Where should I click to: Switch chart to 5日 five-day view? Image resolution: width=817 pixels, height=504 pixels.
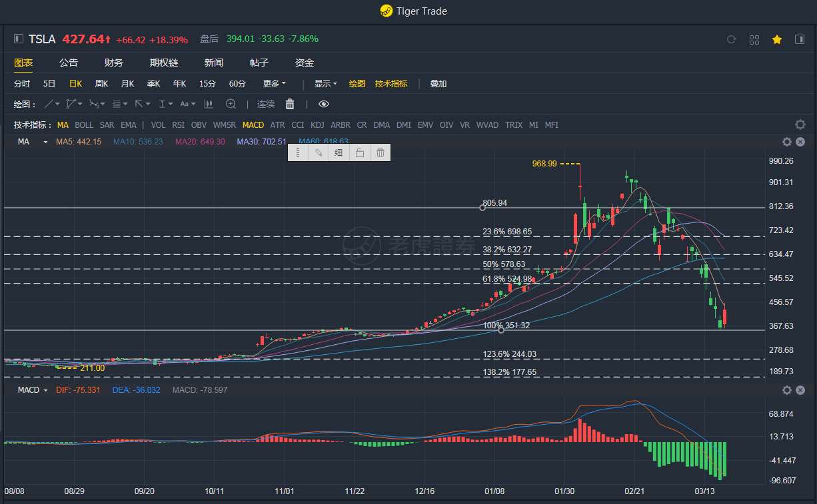click(49, 84)
